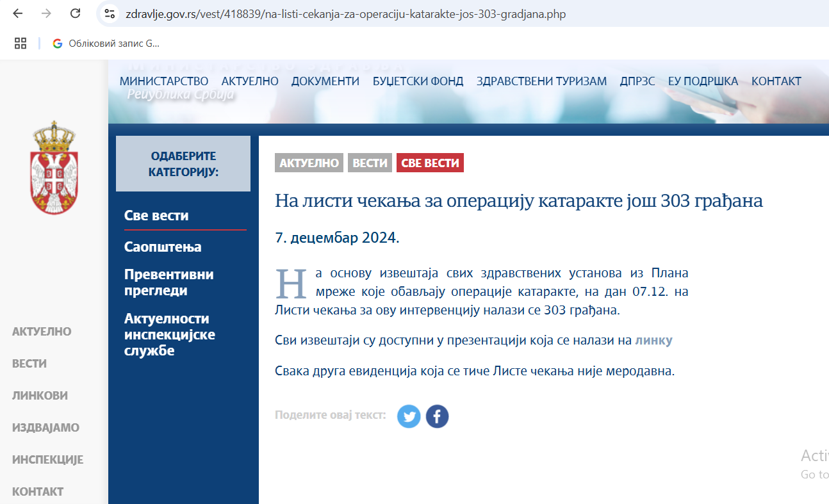Viewport: 829px width, 504px height.
Task: Open the ДОКУМЕНТИ menu item
Action: (325, 81)
